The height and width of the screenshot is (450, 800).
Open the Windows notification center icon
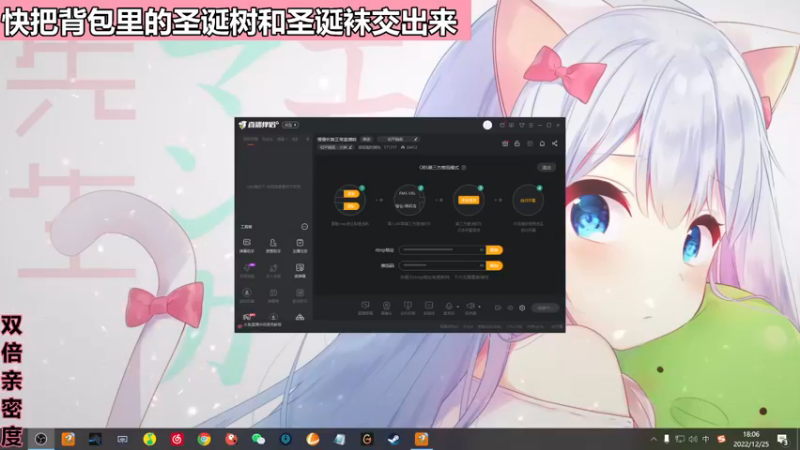click(x=783, y=439)
